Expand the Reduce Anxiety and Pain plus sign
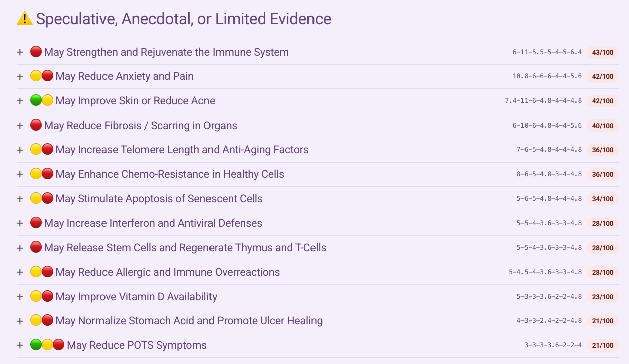This screenshot has height=364, width=629. pyautogui.click(x=20, y=76)
